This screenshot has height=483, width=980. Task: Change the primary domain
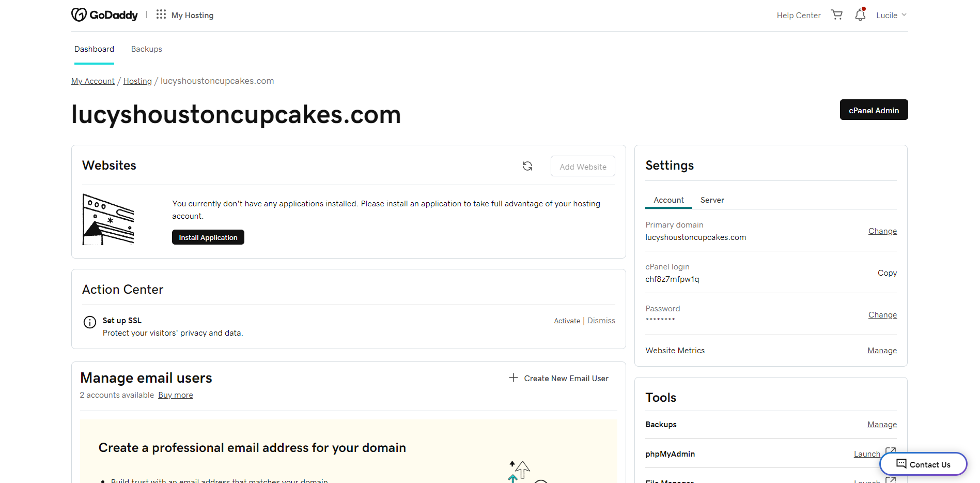882,231
